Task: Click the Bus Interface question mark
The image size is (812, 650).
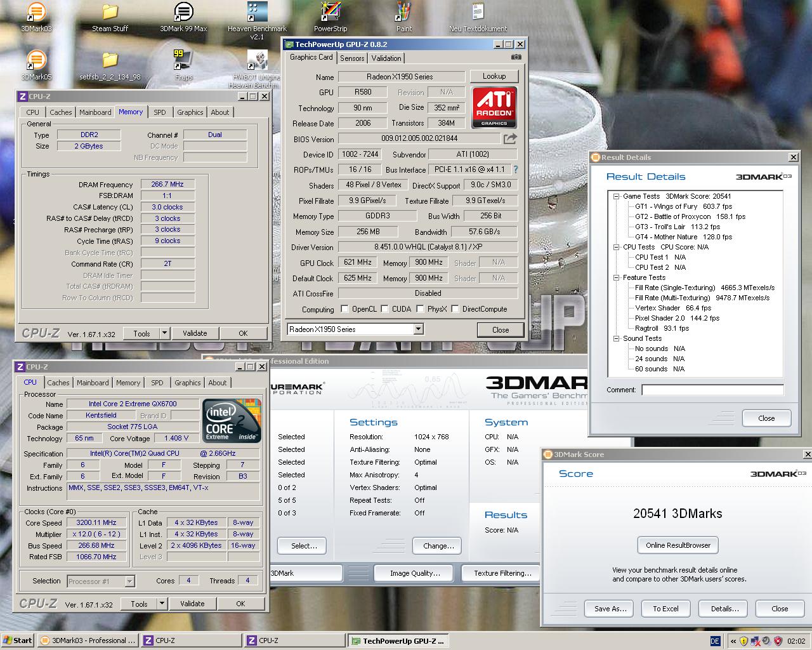Action: pyautogui.click(x=515, y=169)
